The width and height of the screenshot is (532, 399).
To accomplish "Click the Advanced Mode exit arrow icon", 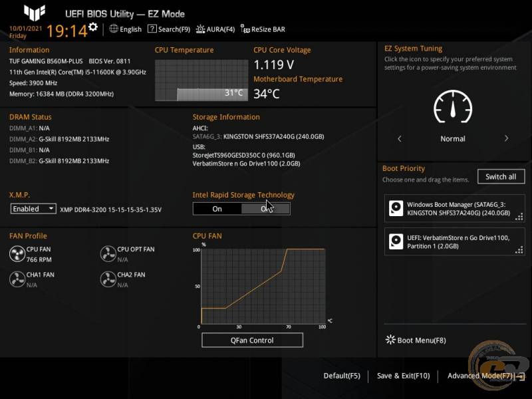I will pyautogui.click(x=520, y=376).
